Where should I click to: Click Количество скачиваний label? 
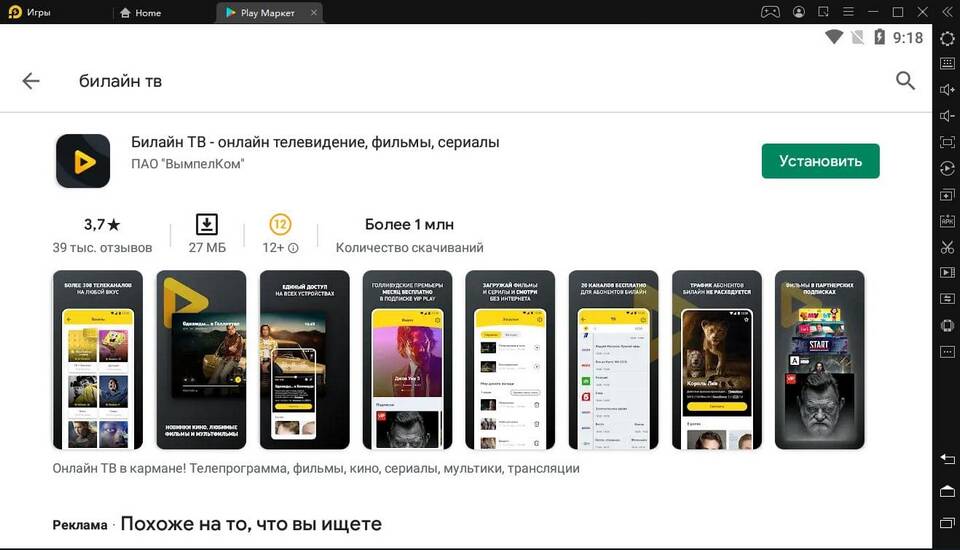(410, 248)
